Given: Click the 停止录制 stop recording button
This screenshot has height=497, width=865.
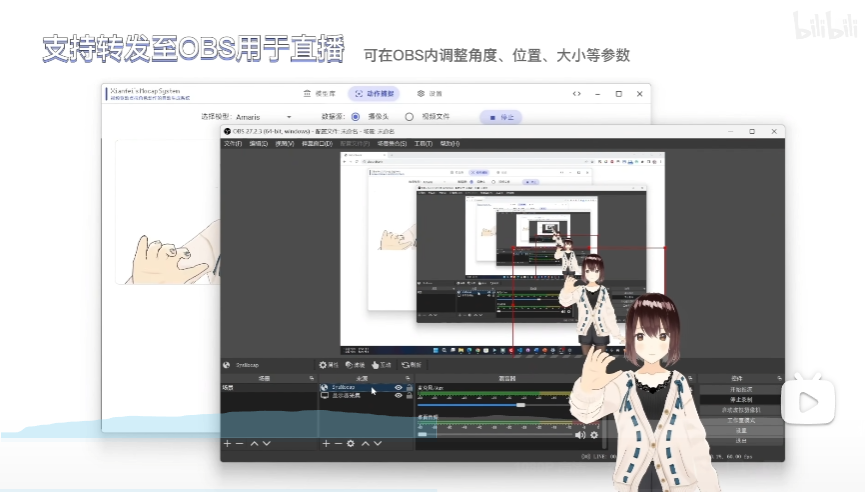Looking at the screenshot, I should [x=741, y=399].
